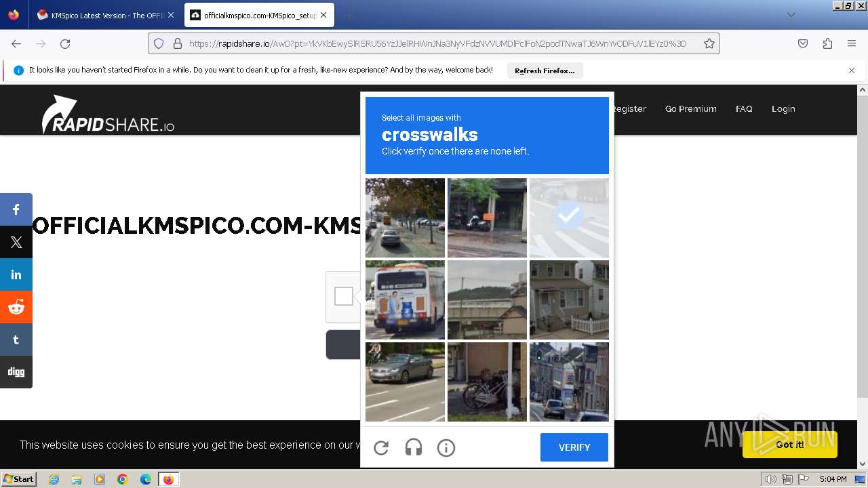Click the VERIFY button
The width and height of the screenshot is (868, 488).
point(574,447)
